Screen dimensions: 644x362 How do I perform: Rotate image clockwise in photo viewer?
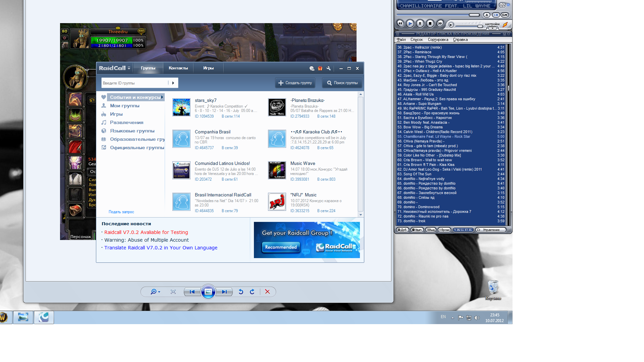[x=252, y=292]
